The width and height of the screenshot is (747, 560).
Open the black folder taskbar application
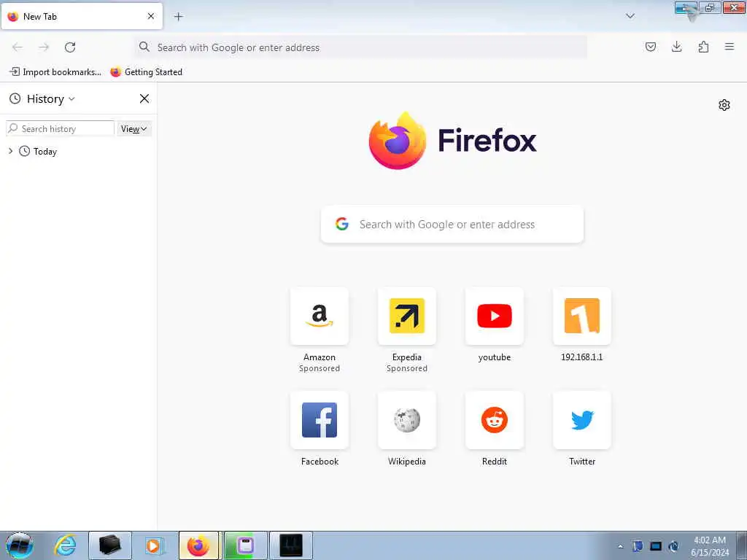109,545
